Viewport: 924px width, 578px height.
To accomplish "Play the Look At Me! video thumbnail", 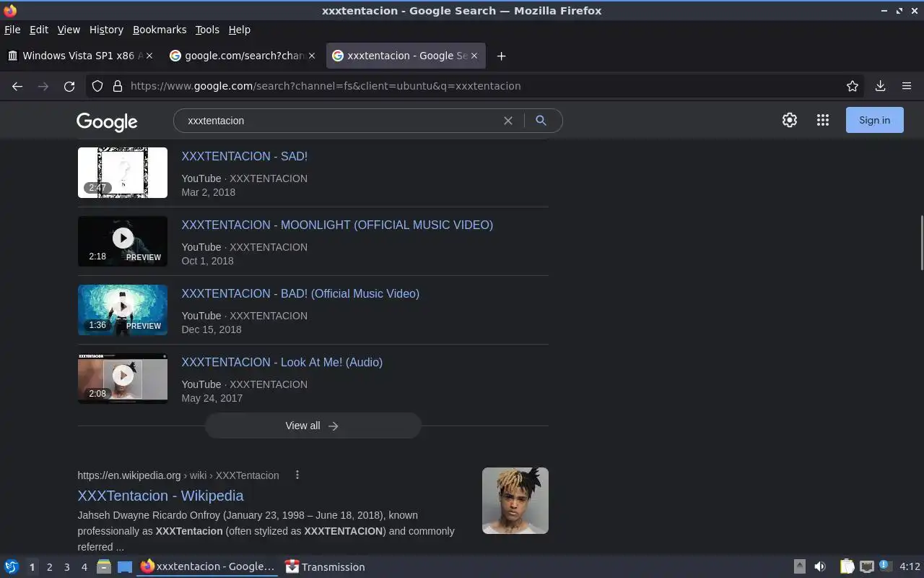I will 123,379.
